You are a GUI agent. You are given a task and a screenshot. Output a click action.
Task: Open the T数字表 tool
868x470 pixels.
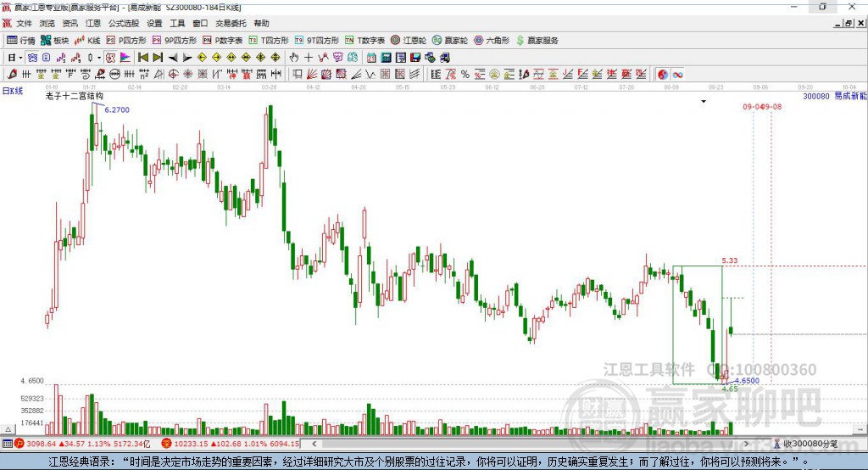(364, 41)
